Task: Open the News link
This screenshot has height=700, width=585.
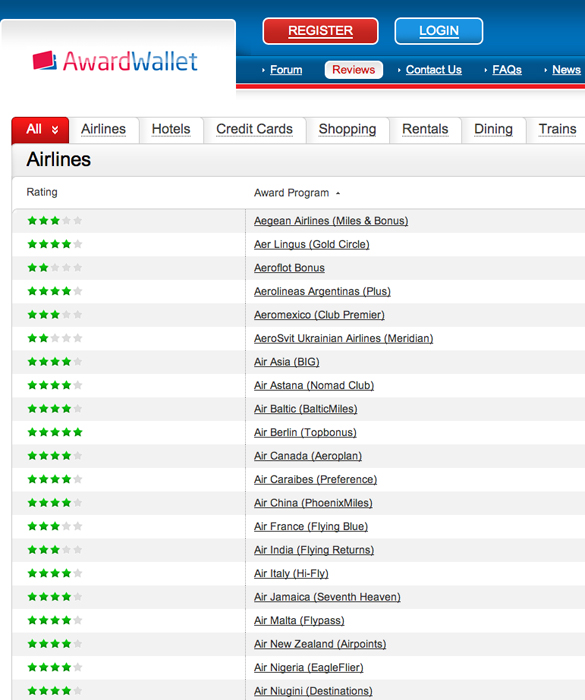Action: [566, 70]
